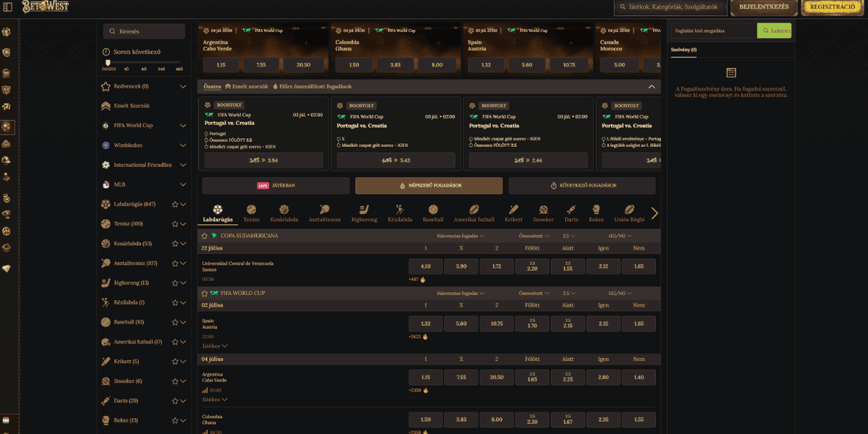Viewport: 868px width, 434px height.
Task: Open Összesített dropdown in FIFA World Cup header
Action: pos(534,293)
